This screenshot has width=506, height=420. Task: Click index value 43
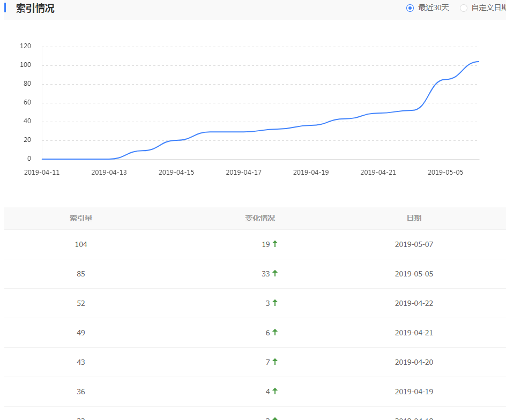pos(81,362)
